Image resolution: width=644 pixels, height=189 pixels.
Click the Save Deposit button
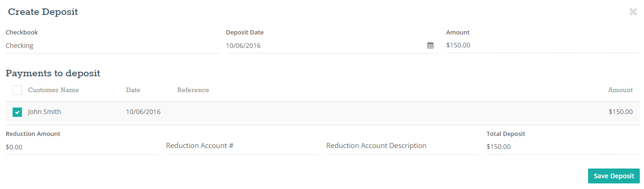point(614,176)
